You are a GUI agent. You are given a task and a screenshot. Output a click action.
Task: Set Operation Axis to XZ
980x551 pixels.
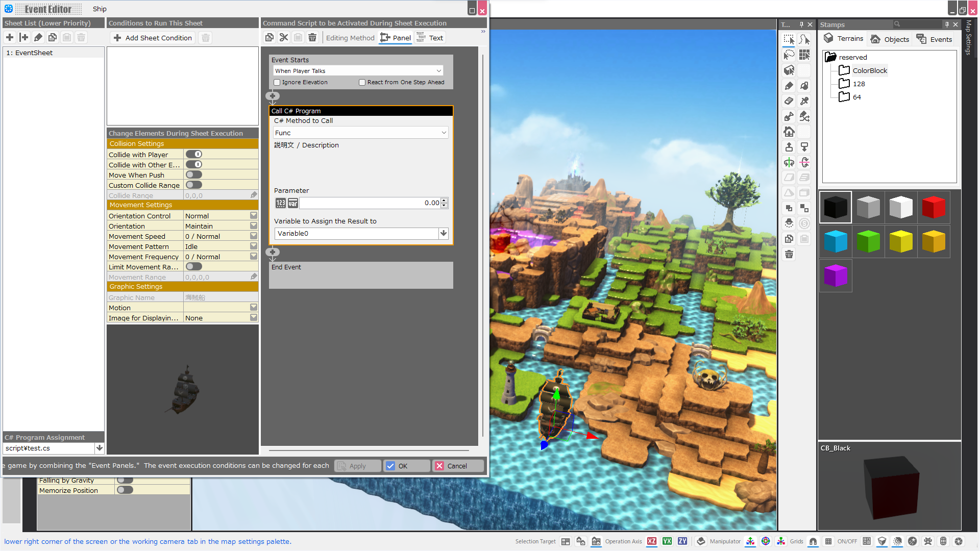tap(651, 541)
